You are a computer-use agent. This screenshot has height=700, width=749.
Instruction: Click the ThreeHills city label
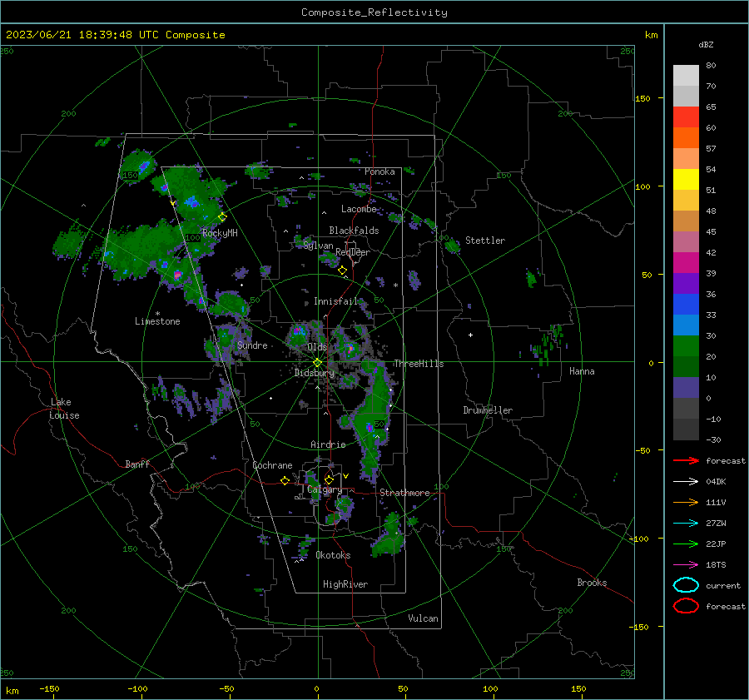pos(419,364)
